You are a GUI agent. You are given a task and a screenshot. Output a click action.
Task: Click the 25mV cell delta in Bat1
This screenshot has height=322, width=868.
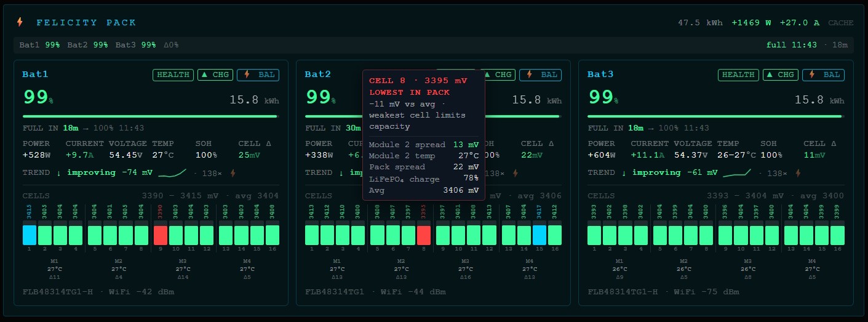pos(249,155)
